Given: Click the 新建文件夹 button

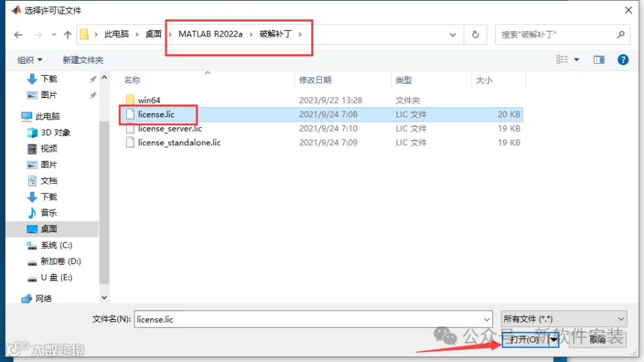Looking at the screenshot, I should click(82, 60).
